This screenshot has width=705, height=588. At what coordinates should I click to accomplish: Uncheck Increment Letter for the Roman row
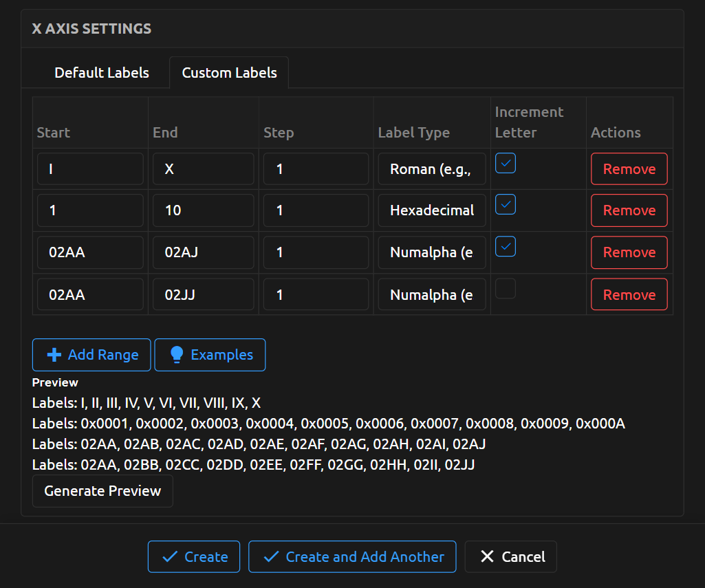pos(506,163)
